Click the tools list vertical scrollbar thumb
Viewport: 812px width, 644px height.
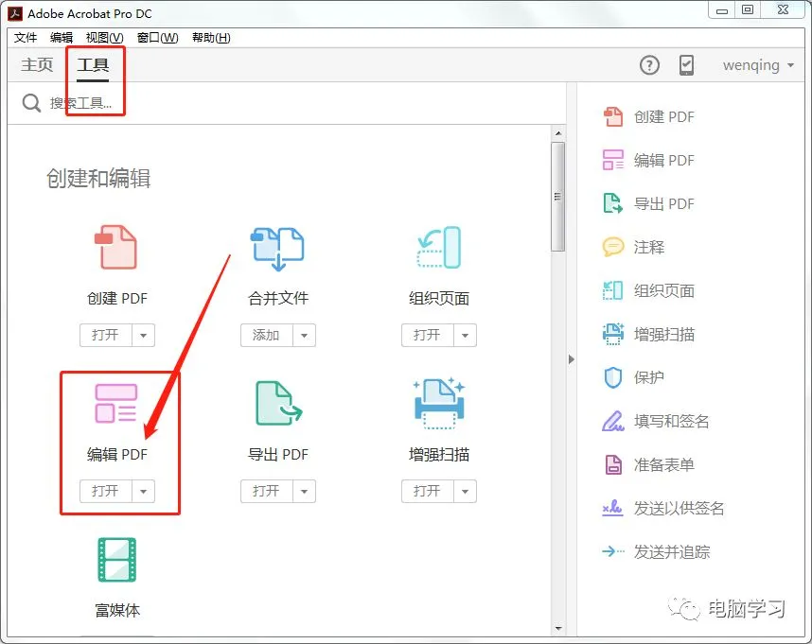tap(558, 197)
